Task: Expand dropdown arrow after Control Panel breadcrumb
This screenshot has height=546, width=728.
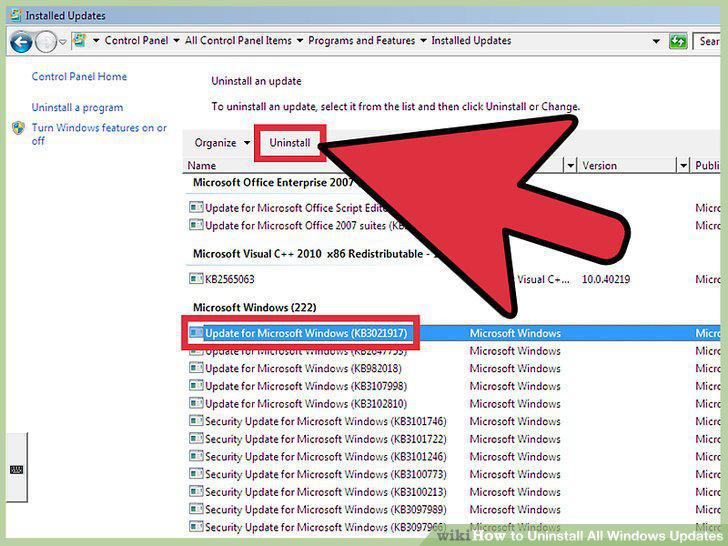Action: [176, 41]
